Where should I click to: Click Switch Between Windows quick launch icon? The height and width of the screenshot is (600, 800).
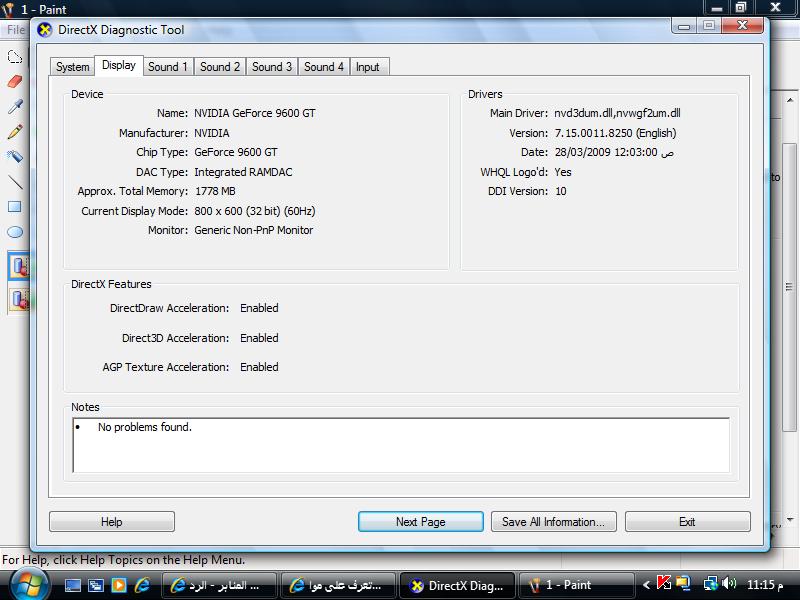pos(96,585)
